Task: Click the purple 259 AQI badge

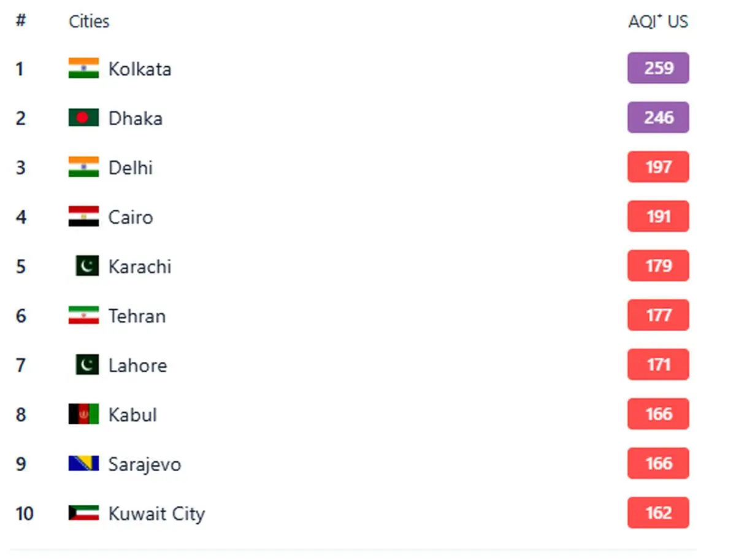Action: click(658, 68)
